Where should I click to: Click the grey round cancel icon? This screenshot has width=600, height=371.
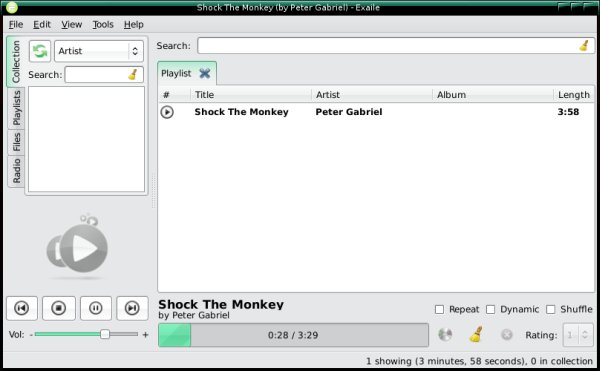coord(507,335)
